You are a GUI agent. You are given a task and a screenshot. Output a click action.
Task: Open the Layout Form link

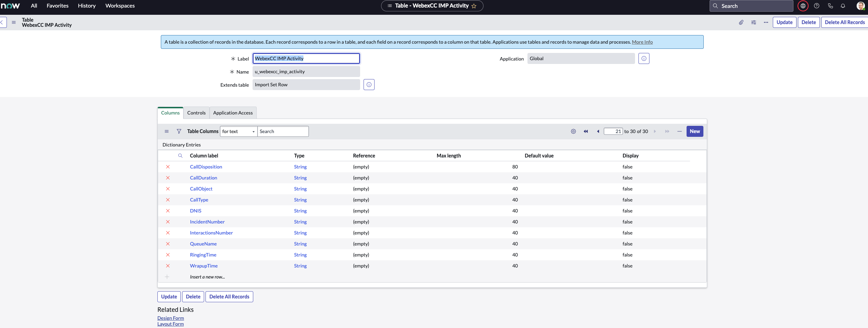click(170, 324)
